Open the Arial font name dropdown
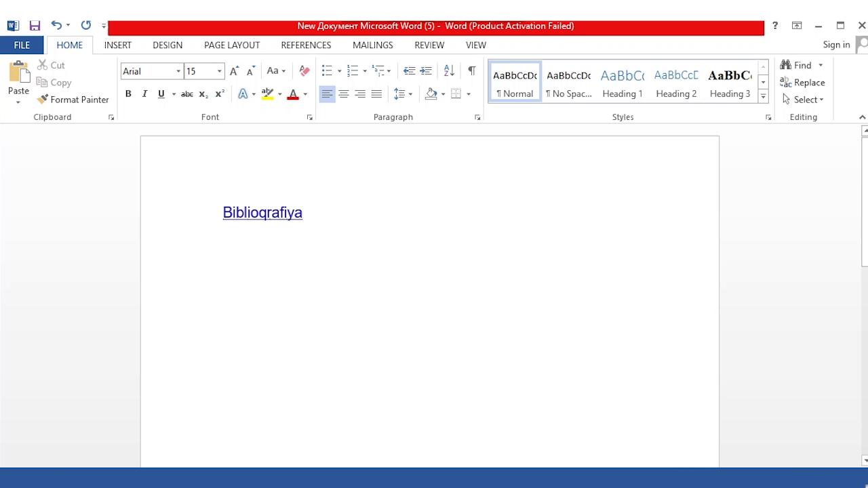The width and height of the screenshot is (868, 488). tap(178, 71)
